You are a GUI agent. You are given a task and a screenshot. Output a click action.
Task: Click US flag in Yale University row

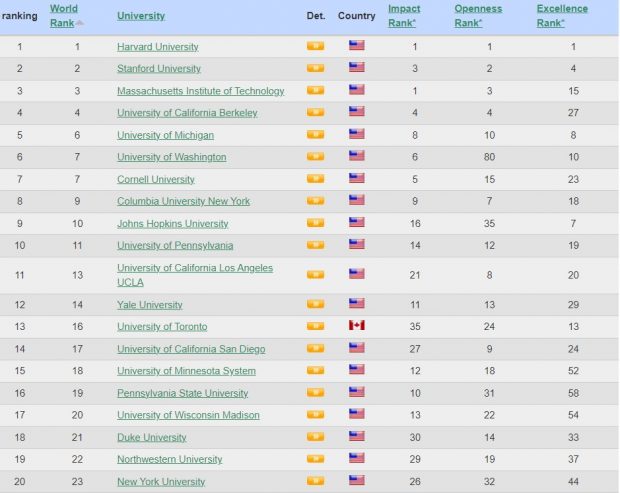point(356,303)
